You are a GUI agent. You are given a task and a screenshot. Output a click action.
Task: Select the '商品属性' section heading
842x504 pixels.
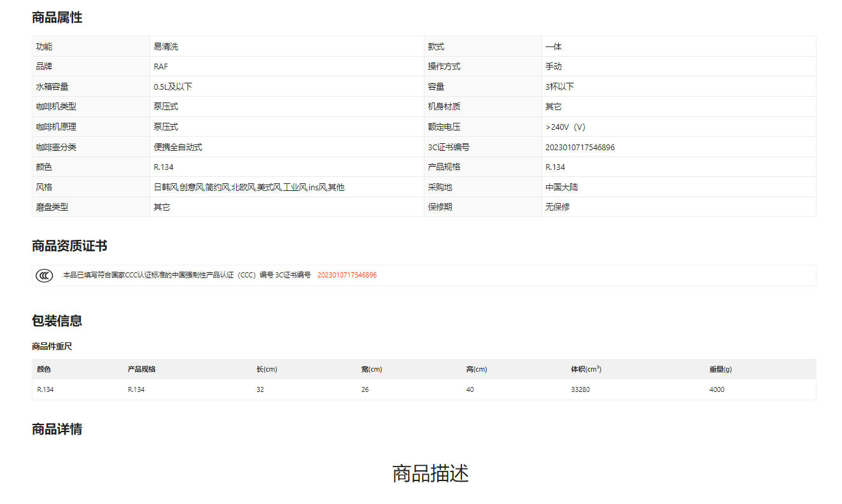click(x=57, y=18)
